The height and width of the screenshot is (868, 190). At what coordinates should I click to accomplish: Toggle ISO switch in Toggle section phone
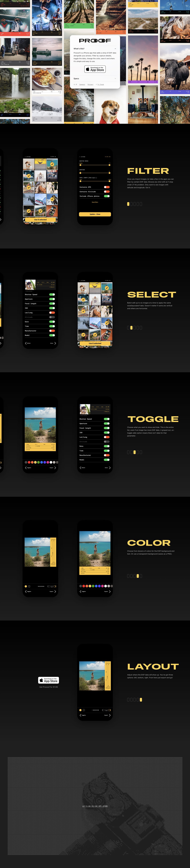pyautogui.click(x=107, y=432)
